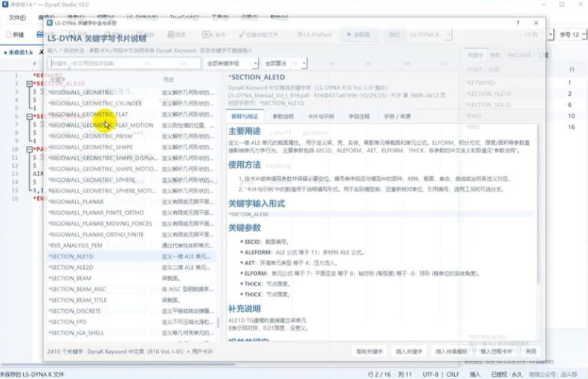This screenshot has width=588, height=379.
Task: Open the 全部算法 dropdown
Action: tap(285, 63)
